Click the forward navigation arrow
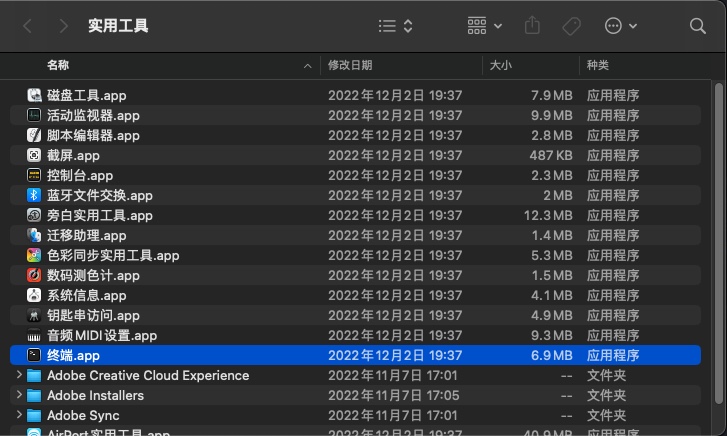The height and width of the screenshot is (436, 727). click(x=63, y=26)
